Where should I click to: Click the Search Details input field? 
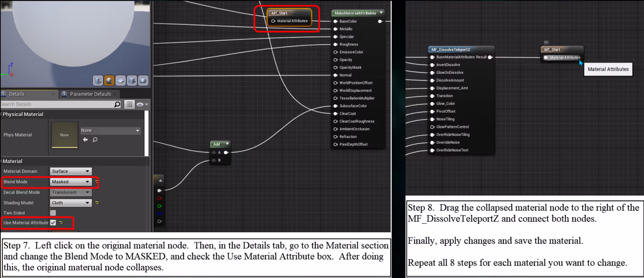57,104
